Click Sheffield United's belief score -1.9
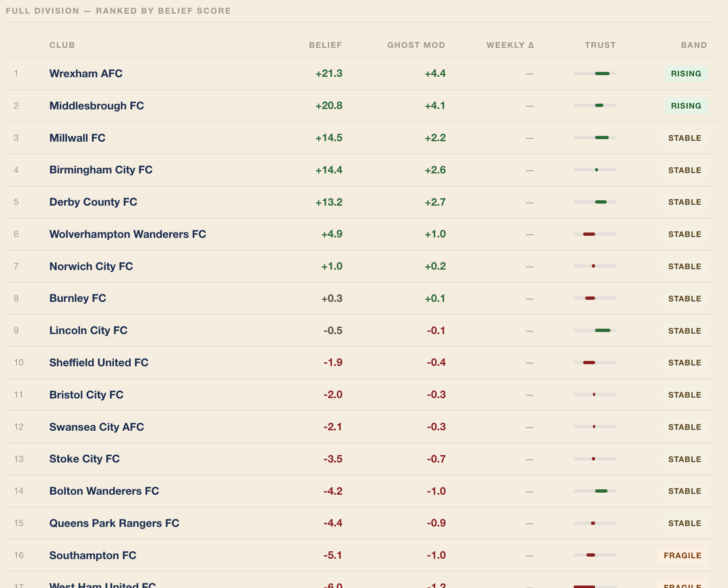Viewport: 728px width, 588px height. click(x=333, y=363)
